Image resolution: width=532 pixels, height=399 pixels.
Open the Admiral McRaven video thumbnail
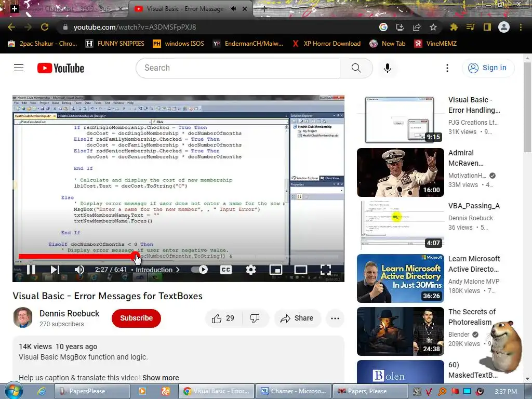(x=401, y=172)
